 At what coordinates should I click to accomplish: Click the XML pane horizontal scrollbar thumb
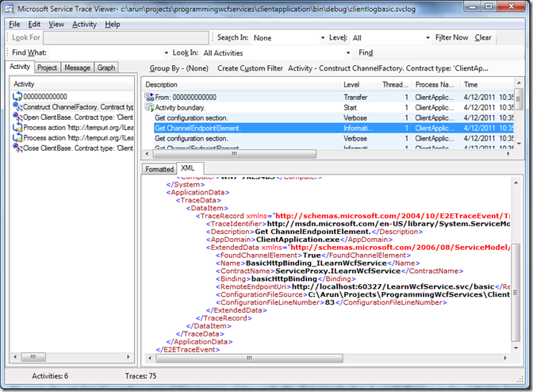(x=250, y=358)
